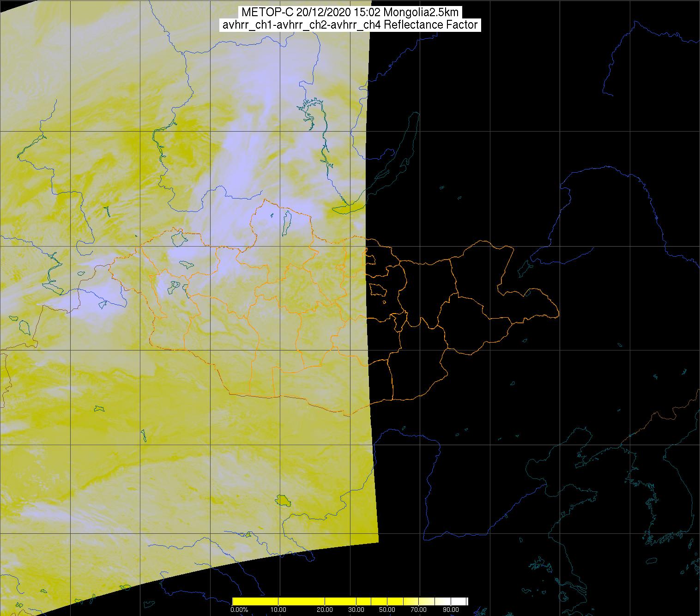The image size is (700, 616).
Task: Click the "30.00" colorbar label
Action: (x=357, y=610)
